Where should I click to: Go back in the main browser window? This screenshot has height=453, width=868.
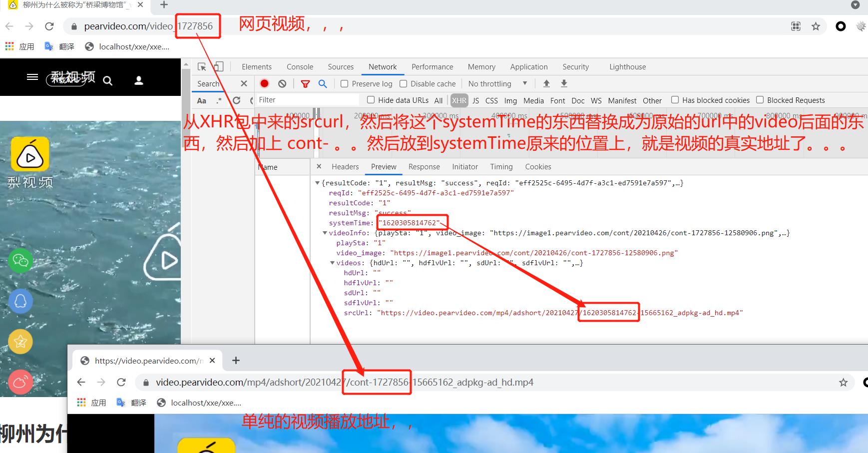point(9,26)
